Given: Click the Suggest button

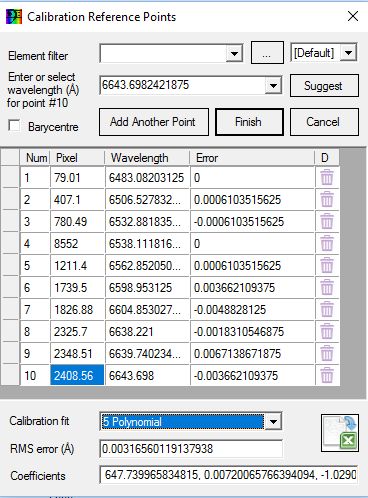Looking at the screenshot, I should tap(324, 86).
